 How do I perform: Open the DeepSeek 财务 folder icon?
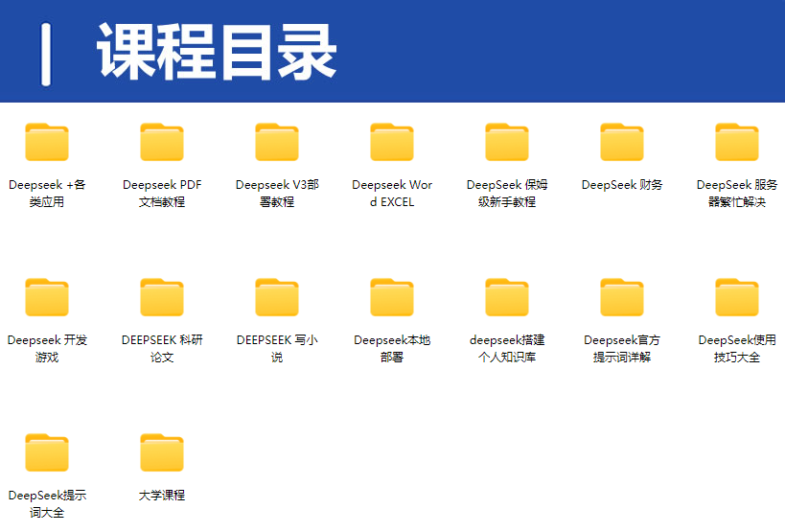[x=622, y=142]
